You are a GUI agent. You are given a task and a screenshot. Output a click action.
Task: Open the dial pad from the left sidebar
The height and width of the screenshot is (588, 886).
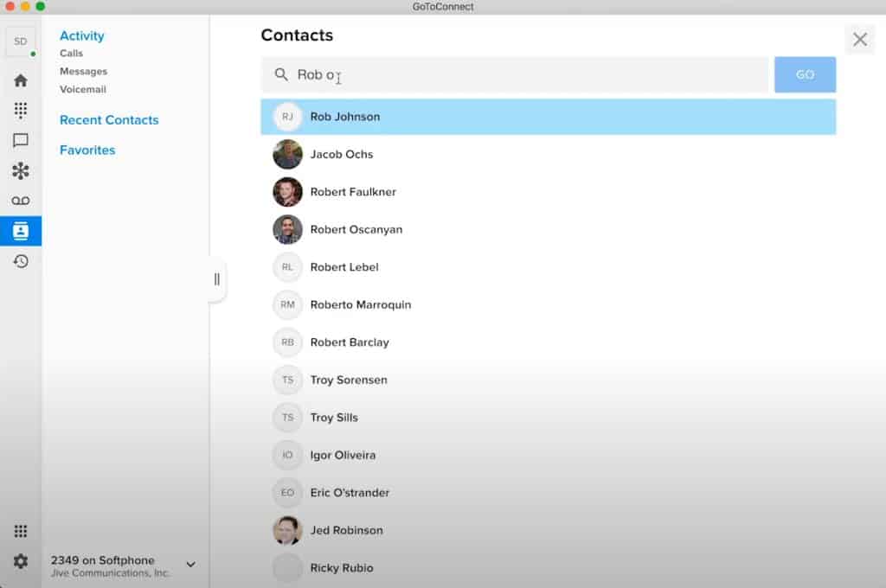(21, 110)
